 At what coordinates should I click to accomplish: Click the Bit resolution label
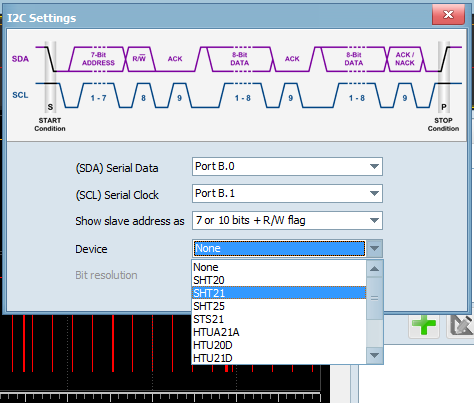pyautogui.click(x=106, y=275)
